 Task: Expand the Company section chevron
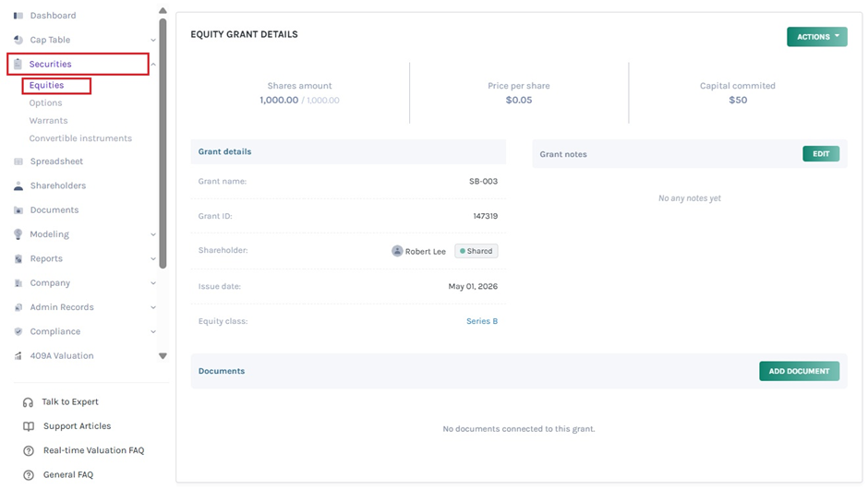click(x=152, y=283)
